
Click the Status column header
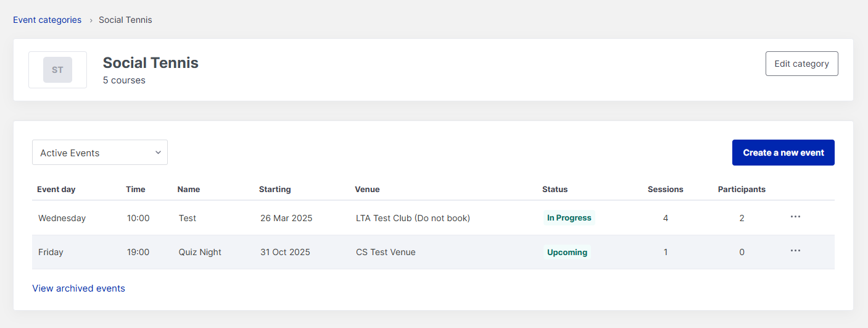coord(555,190)
